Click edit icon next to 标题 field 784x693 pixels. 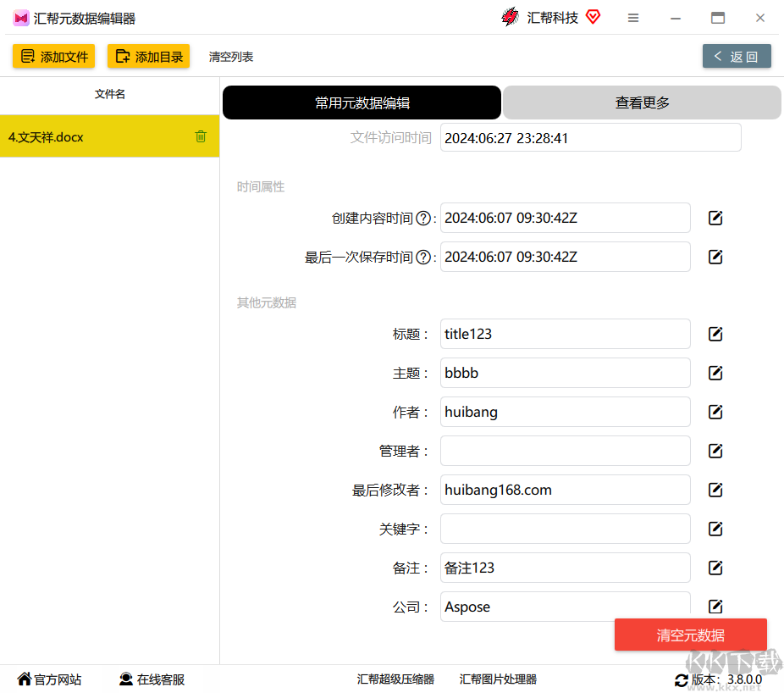(715, 334)
